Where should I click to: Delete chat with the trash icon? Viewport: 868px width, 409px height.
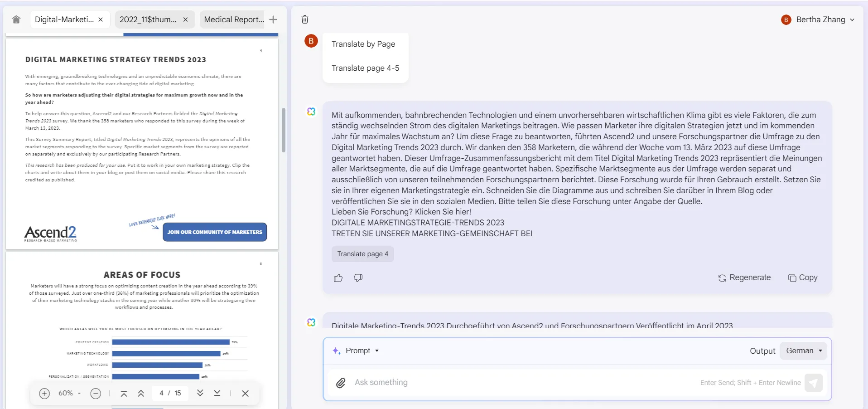point(305,19)
